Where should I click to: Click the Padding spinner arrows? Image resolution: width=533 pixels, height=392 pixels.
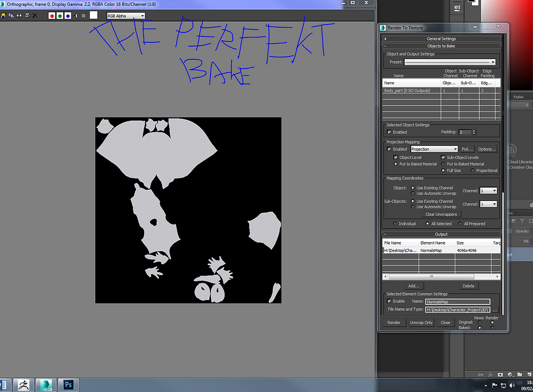(x=474, y=132)
